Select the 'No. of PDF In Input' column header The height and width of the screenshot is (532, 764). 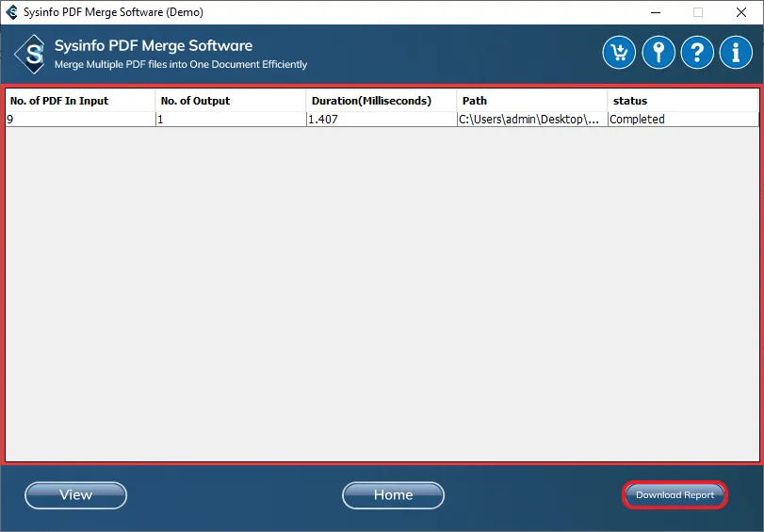(x=80, y=101)
